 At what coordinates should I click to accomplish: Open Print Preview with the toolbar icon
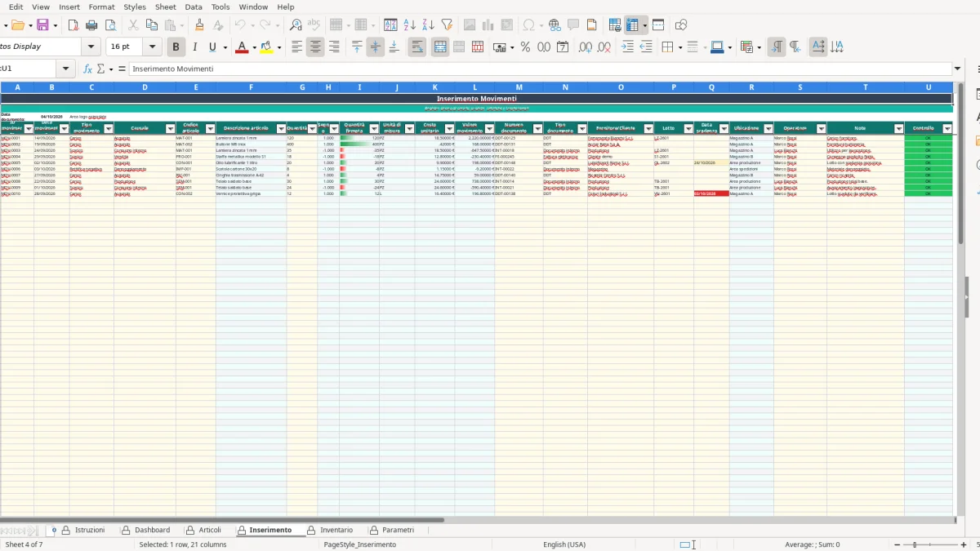111,25
